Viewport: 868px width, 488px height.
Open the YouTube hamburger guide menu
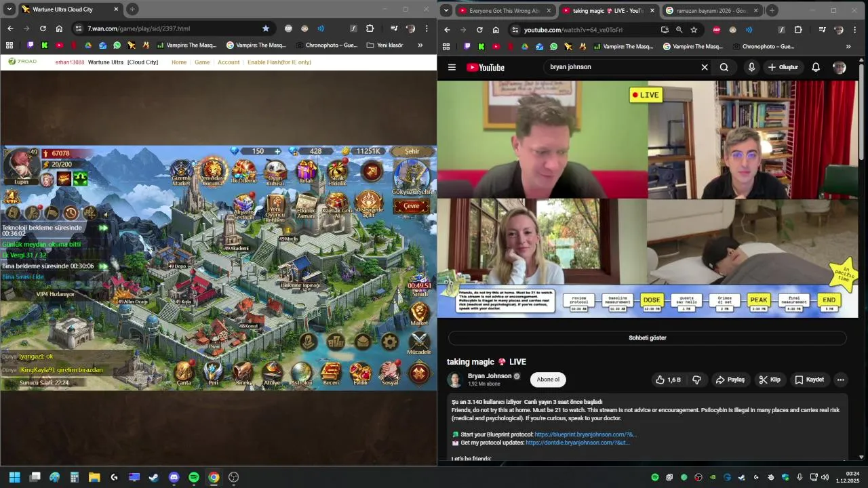tap(452, 67)
